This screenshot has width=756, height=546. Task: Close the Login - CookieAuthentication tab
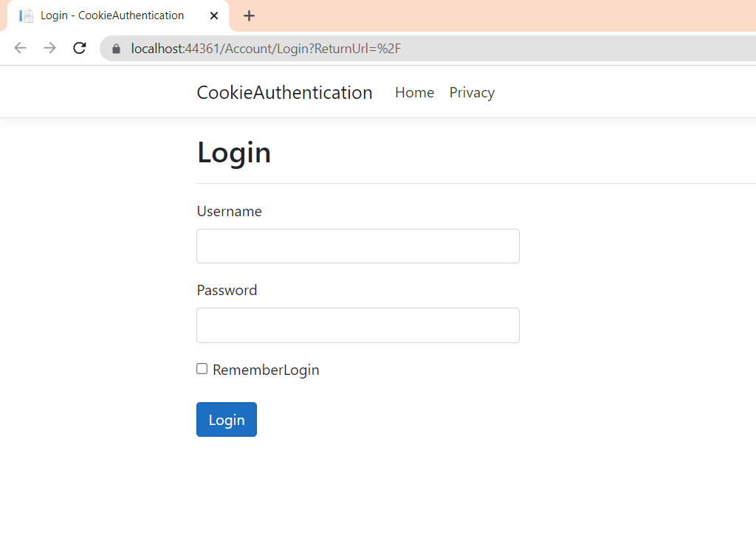tap(214, 15)
